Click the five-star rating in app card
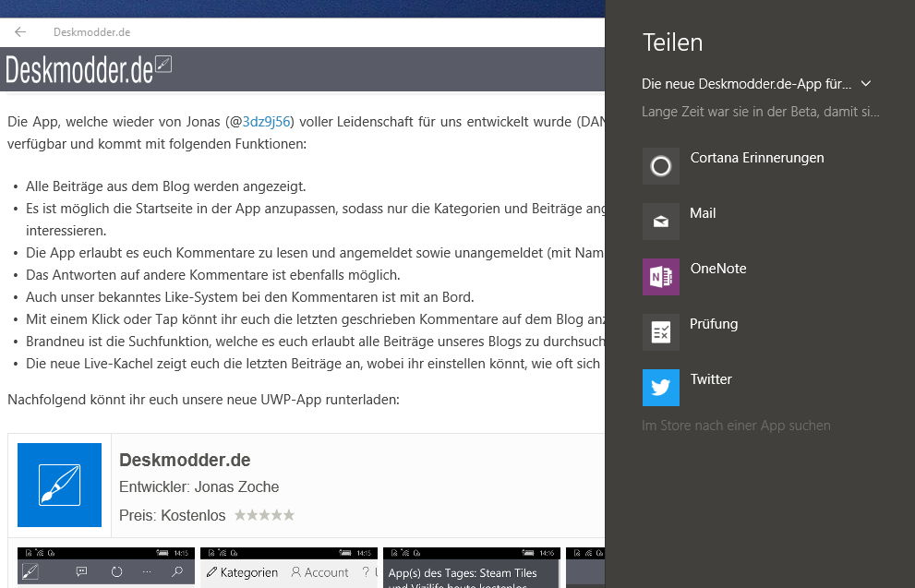 (x=264, y=515)
